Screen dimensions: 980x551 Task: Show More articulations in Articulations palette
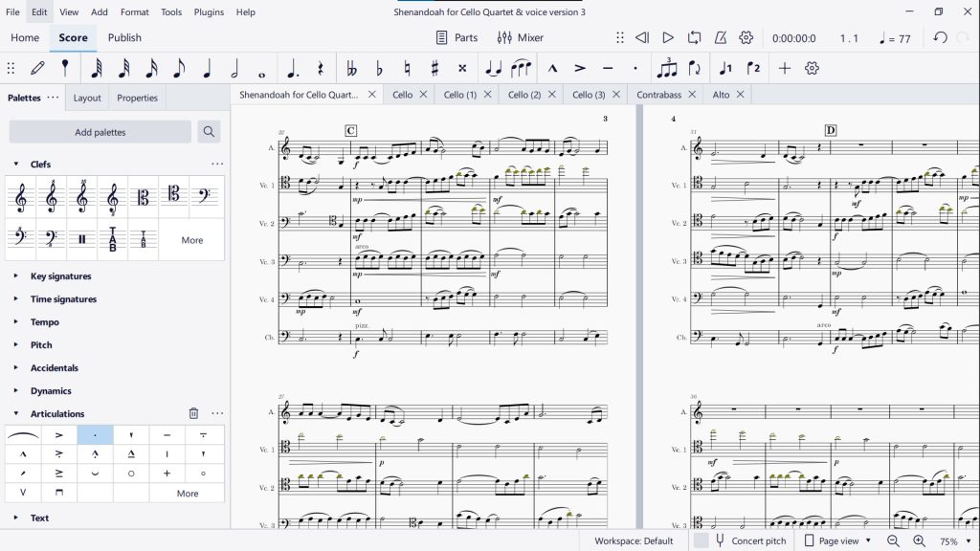point(188,494)
